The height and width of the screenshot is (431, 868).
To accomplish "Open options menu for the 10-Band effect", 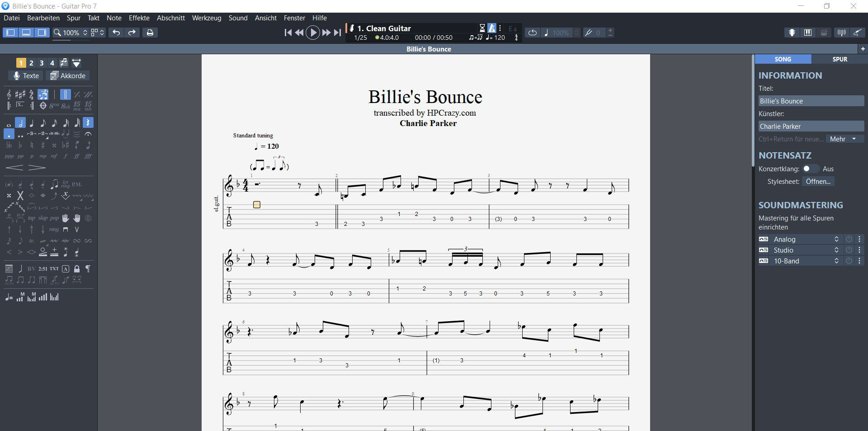I will (x=859, y=261).
